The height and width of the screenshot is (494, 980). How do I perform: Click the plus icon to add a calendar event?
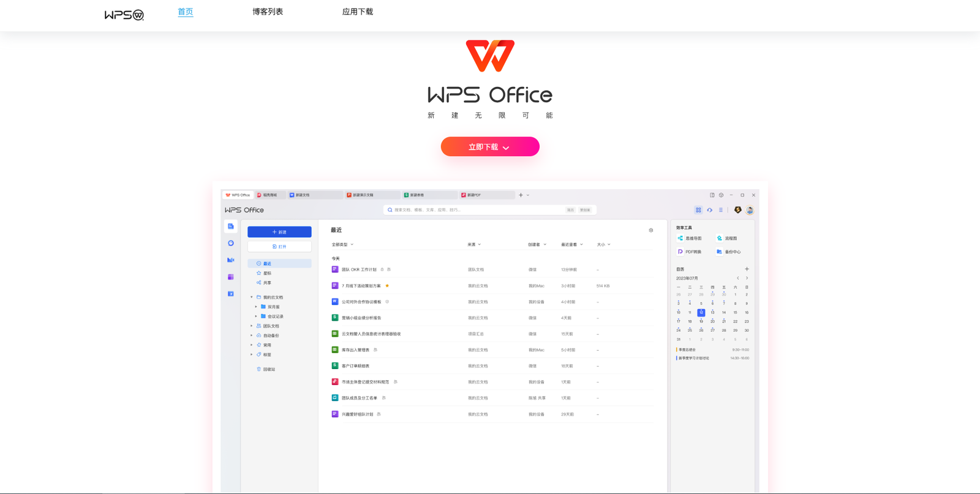(x=747, y=269)
